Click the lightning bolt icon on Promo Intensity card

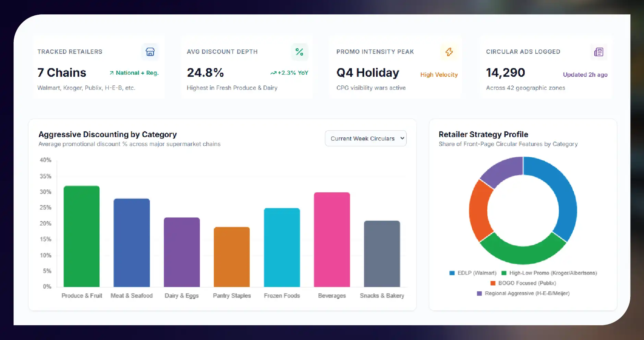pos(449,52)
